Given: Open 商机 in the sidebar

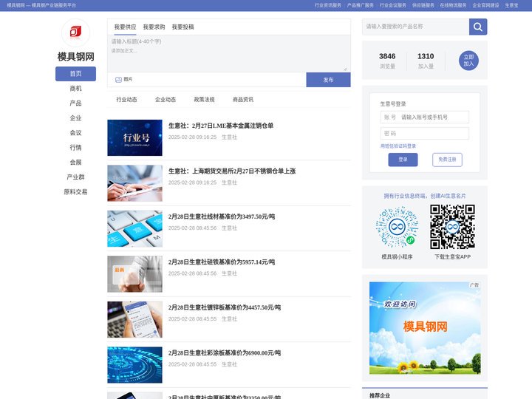Looking at the screenshot, I should [x=75, y=89].
